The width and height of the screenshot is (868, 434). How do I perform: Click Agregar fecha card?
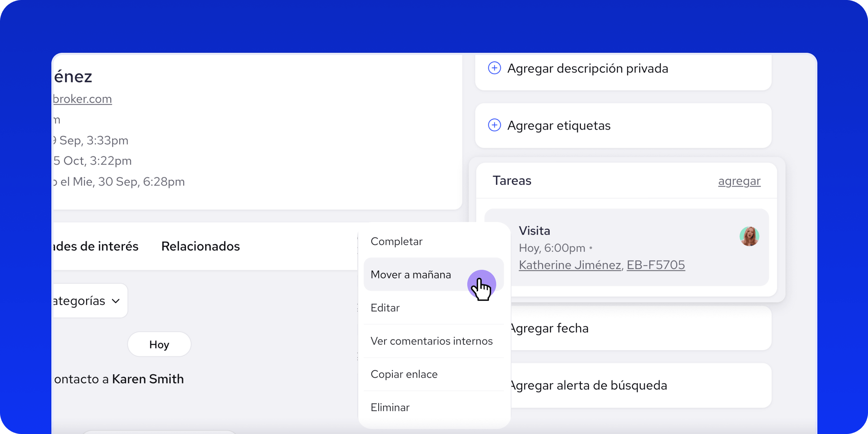tap(641, 328)
